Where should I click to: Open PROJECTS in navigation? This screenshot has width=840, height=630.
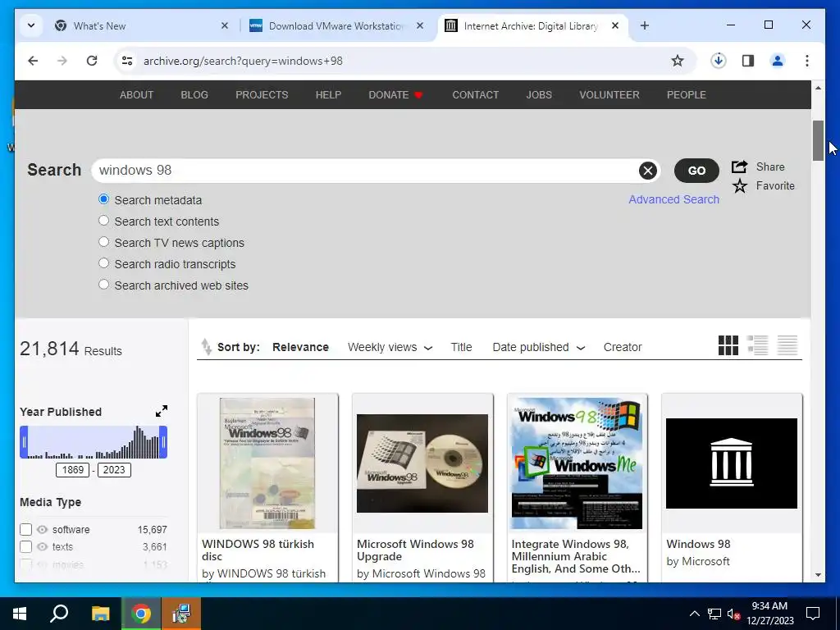click(x=262, y=95)
